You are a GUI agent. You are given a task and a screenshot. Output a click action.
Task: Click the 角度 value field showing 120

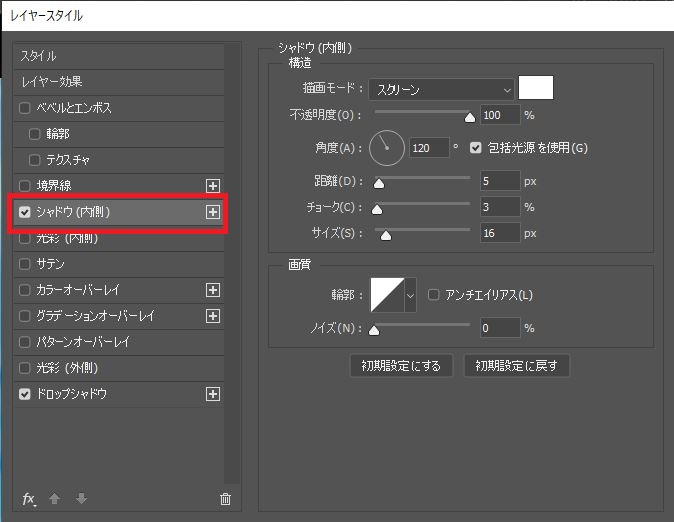point(429,148)
